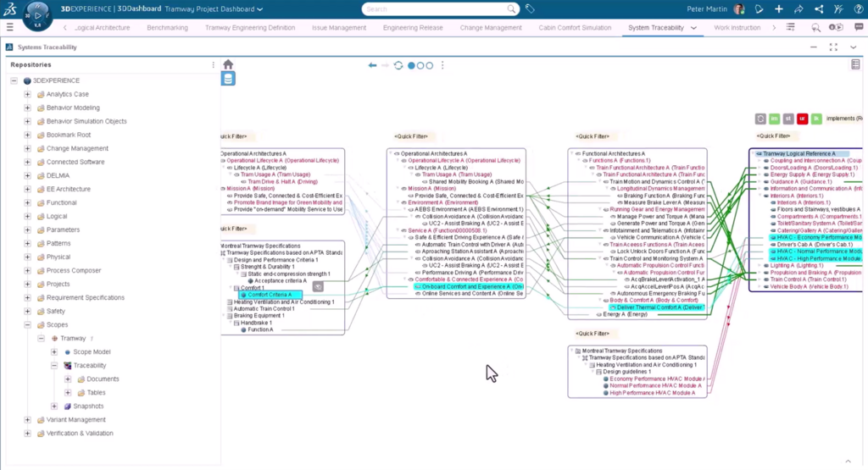Click the home icon in traceability view
This screenshot has width=868, height=470.
tap(228, 65)
